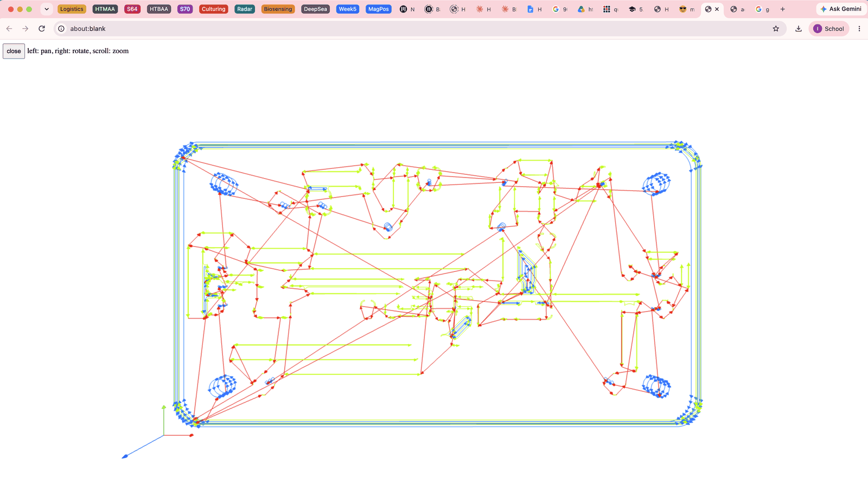The width and height of the screenshot is (868, 489).
Task: Open the Radar tab group
Action: 245,9
